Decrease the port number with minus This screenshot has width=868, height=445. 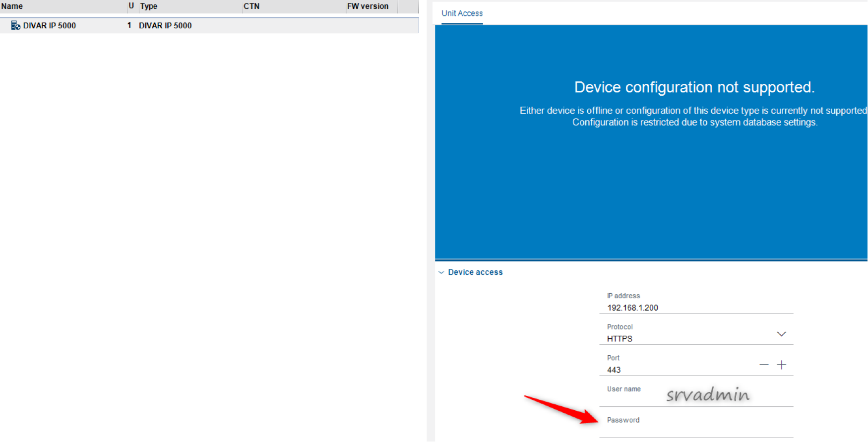[x=764, y=365]
